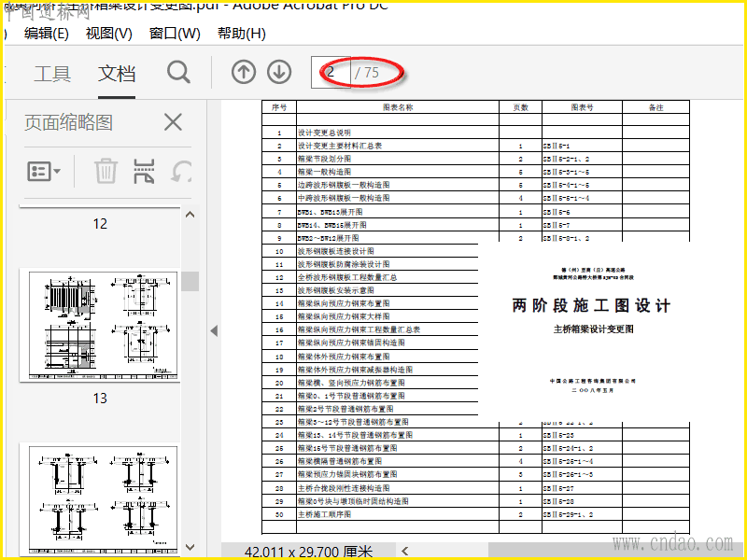Click the subtitle 主桥箱梁设计变更图
This screenshot has height=560, width=747.
(x=593, y=329)
